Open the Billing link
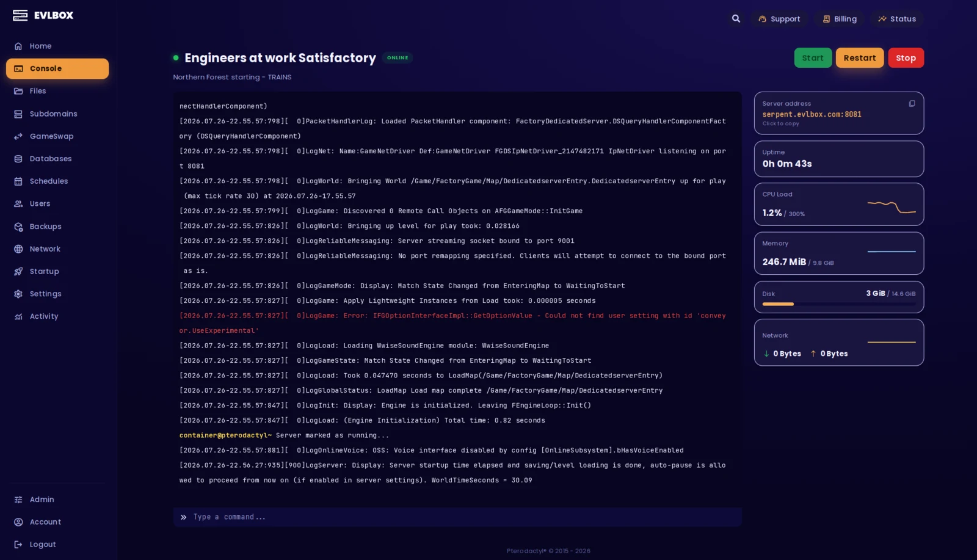Screen dimensions: 977x560 point(840,19)
